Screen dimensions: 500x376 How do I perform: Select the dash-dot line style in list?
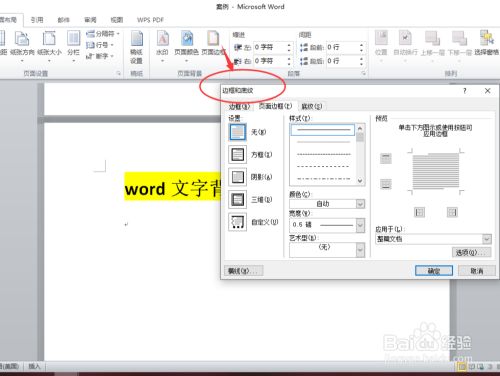click(x=323, y=178)
